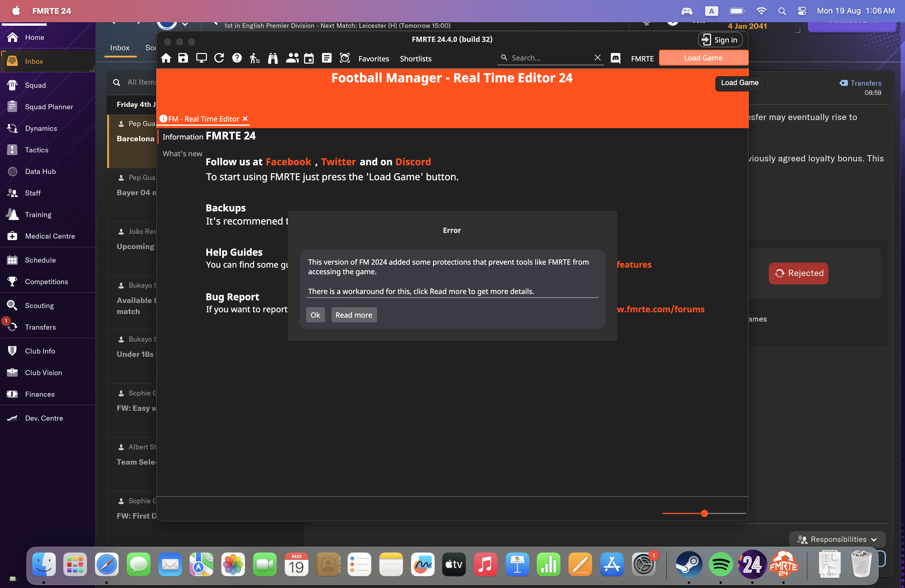Click the binoculars scouting icon
This screenshot has height=588, width=905.
[x=273, y=58]
